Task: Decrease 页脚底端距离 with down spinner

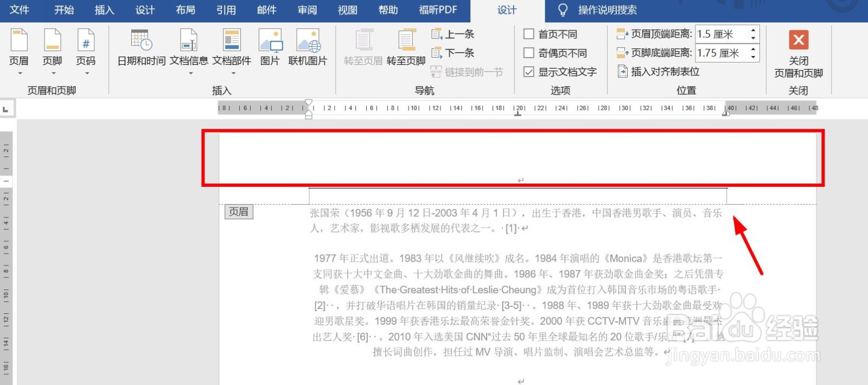Action: coord(753,57)
